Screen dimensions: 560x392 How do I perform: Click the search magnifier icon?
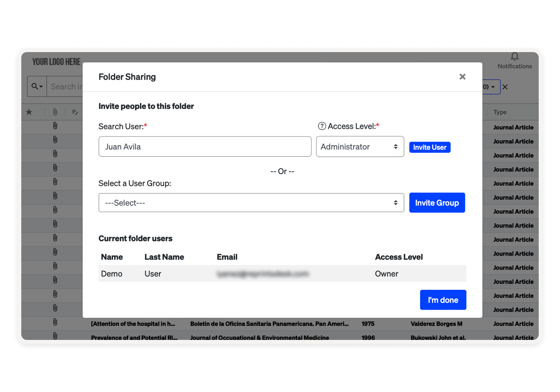click(34, 86)
